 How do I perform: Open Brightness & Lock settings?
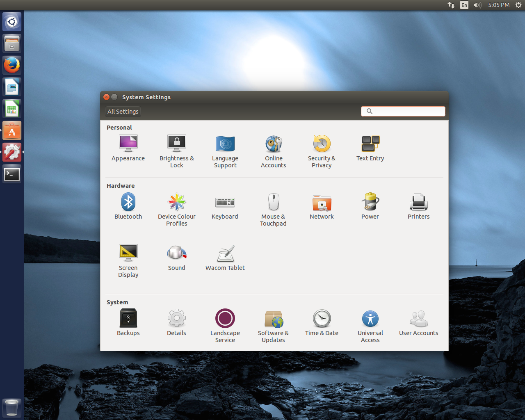tap(177, 151)
